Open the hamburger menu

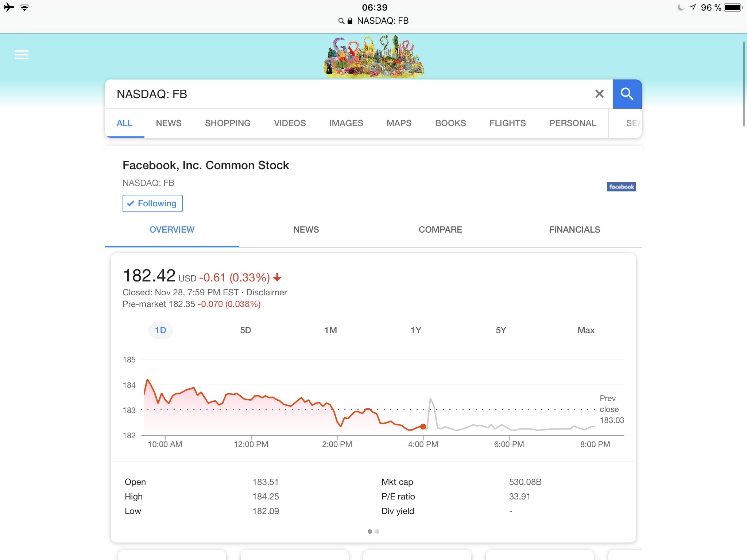pyautogui.click(x=22, y=55)
